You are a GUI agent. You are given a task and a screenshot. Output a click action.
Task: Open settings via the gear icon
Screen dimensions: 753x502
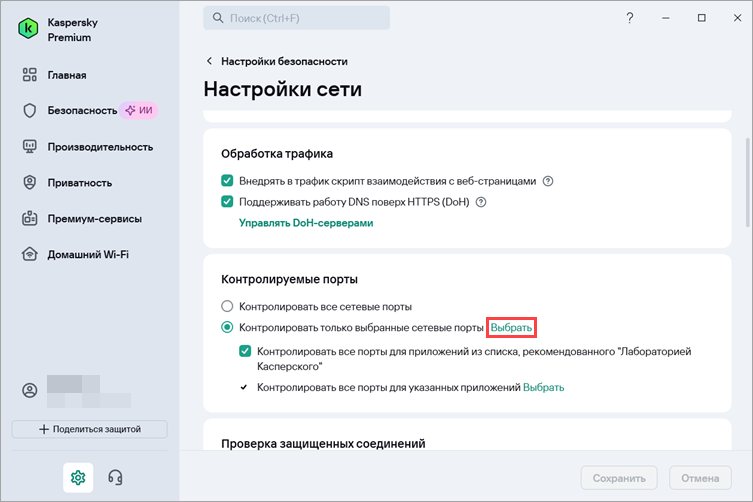78,478
